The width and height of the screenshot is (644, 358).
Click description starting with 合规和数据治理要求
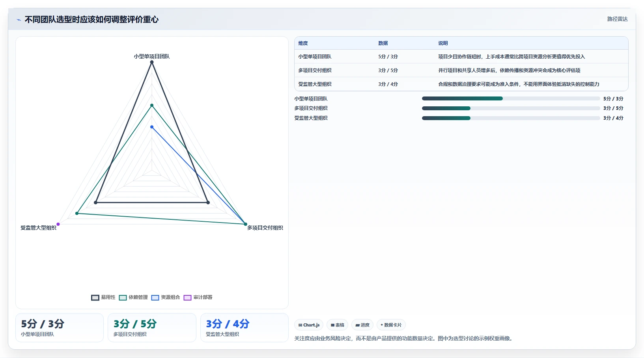point(519,84)
